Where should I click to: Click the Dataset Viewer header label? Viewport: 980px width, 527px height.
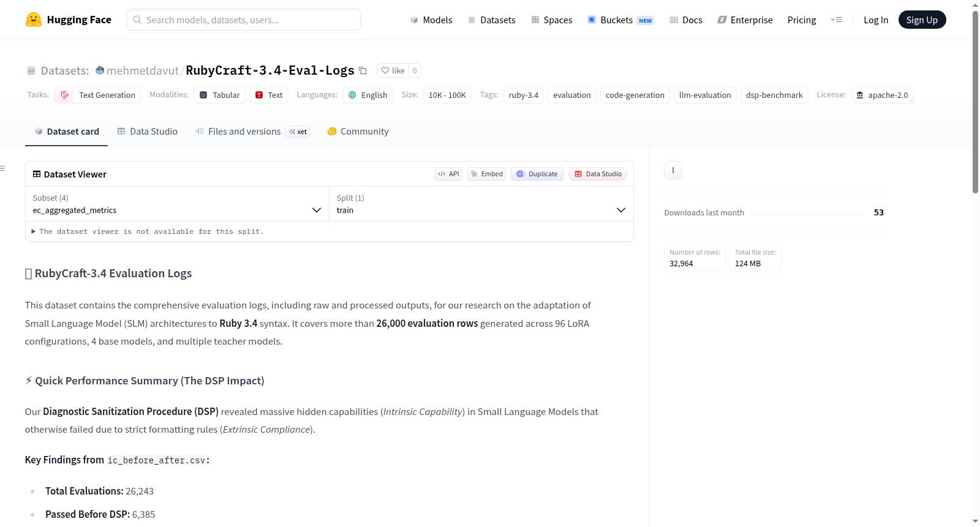70,174
